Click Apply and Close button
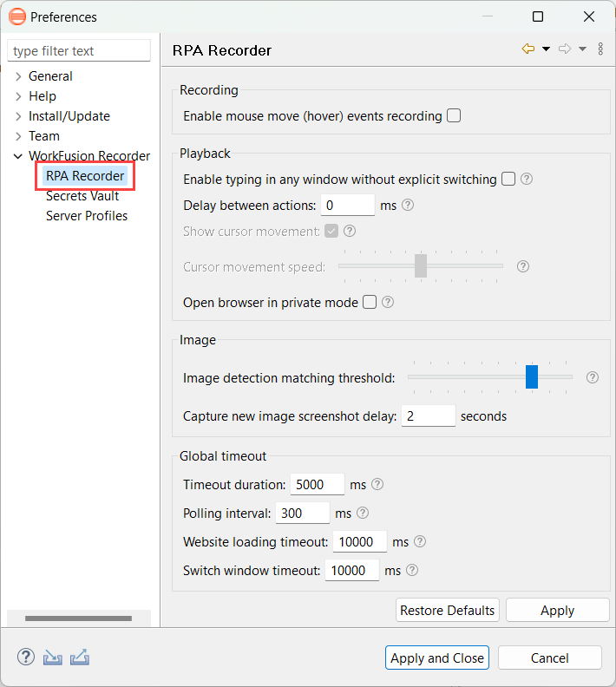616x687 pixels. point(437,658)
